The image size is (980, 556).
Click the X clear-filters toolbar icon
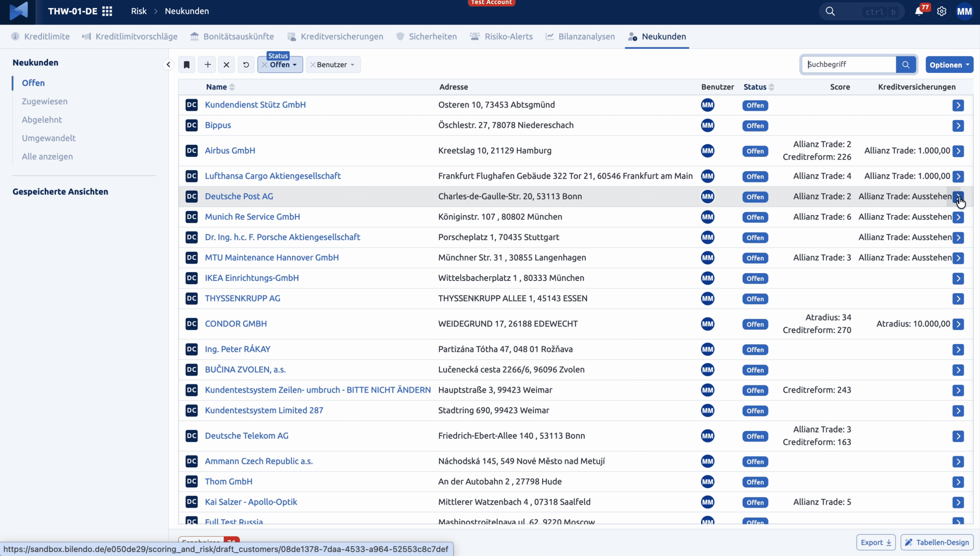point(226,65)
